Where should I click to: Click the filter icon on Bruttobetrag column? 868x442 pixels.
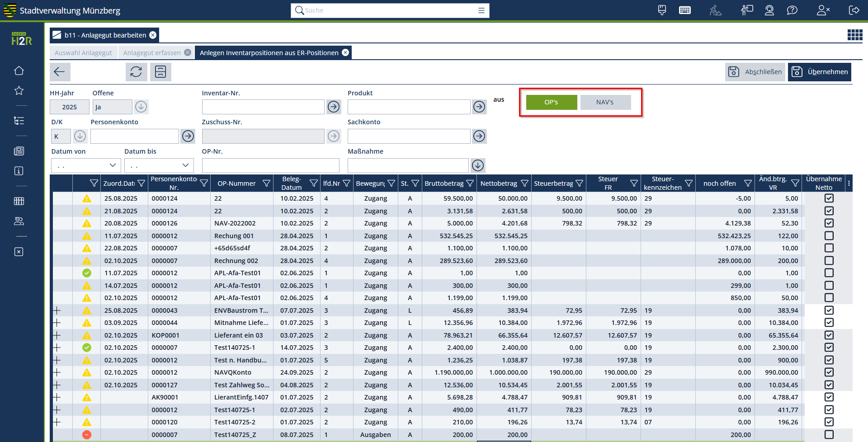coord(470,183)
